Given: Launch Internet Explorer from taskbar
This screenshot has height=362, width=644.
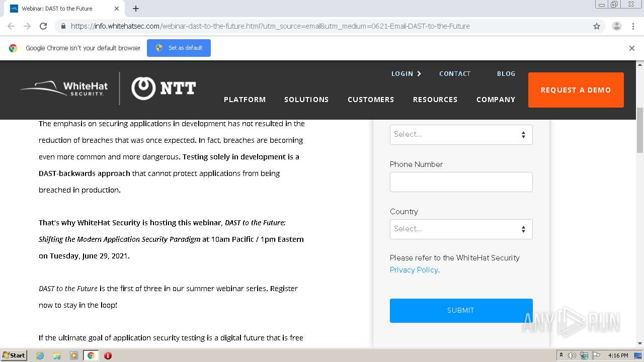Looking at the screenshot, I should pyautogui.click(x=40, y=355).
